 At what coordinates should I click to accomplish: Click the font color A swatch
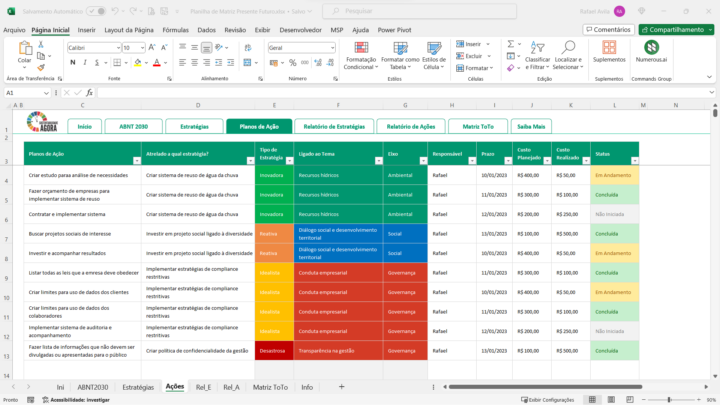point(157,63)
